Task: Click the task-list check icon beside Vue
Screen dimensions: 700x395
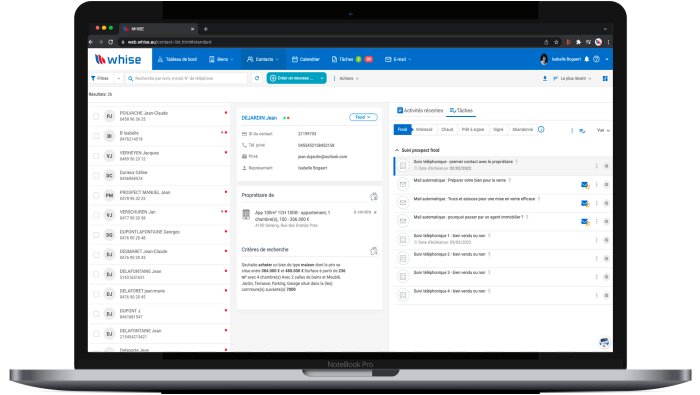Action: (582, 130)
